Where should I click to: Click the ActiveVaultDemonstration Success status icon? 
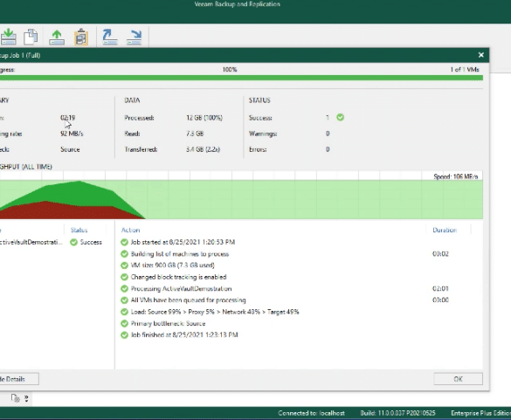coord(73,242)
